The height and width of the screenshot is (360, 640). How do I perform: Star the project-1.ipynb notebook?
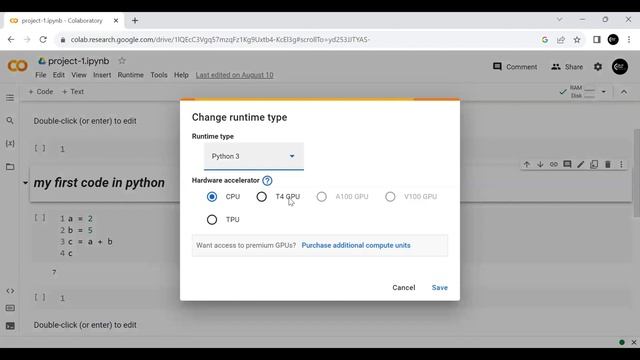point(122,61)
